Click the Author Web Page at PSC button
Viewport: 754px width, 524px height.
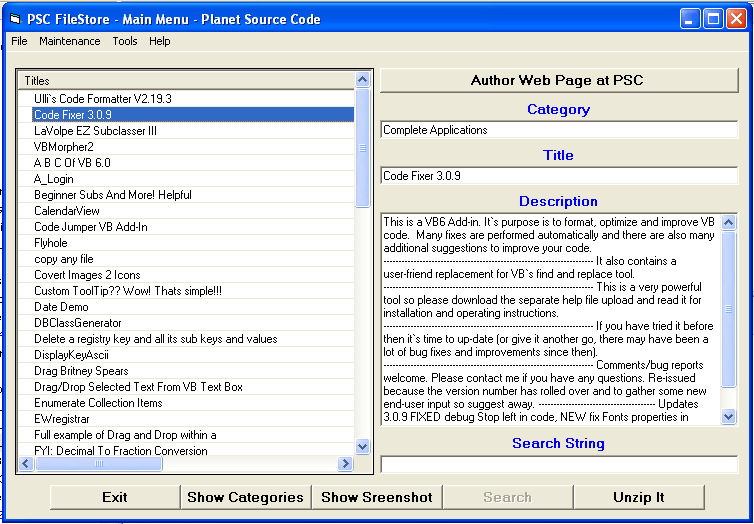tap(557, 80)
